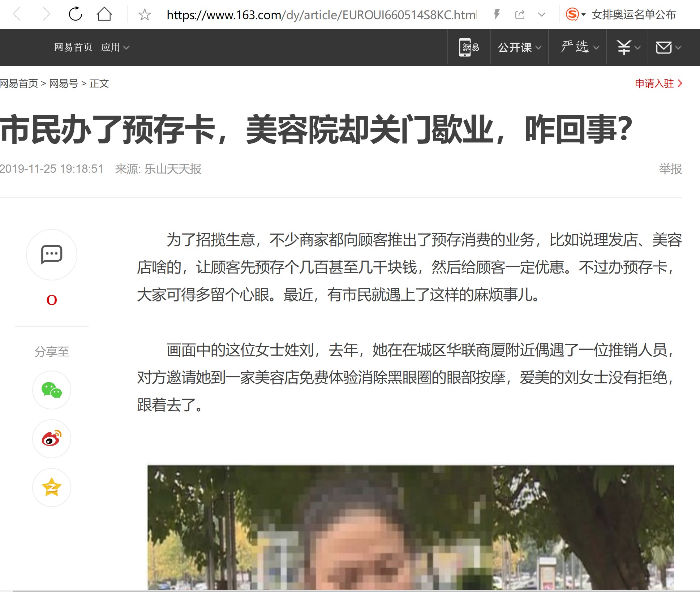Click the browser forward arrow
Viewport: 700px width, 592px height.
point(46,14)
